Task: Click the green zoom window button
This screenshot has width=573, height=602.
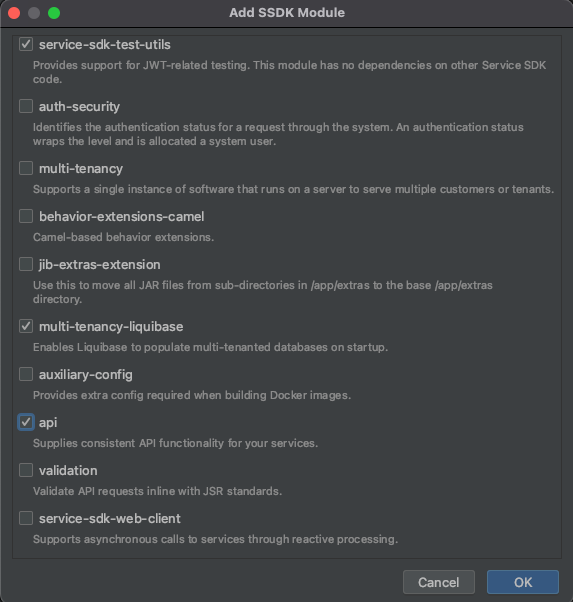Action: (x=54, y=13)
